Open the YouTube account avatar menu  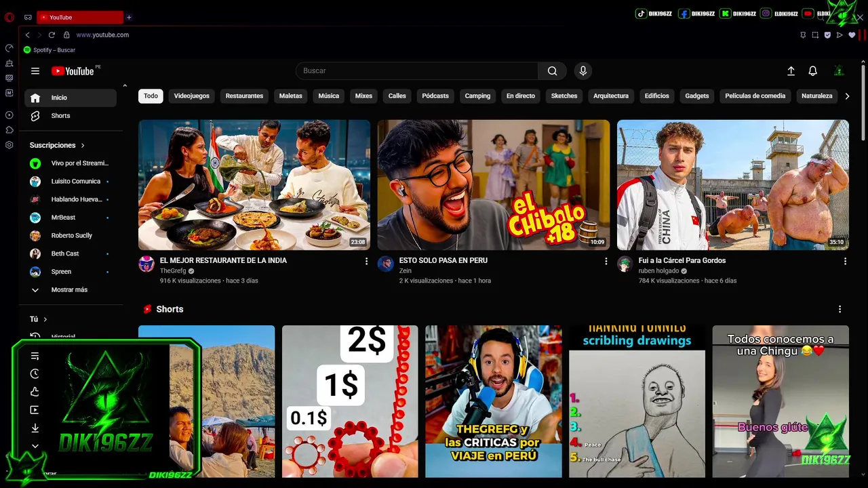point(839,70)
